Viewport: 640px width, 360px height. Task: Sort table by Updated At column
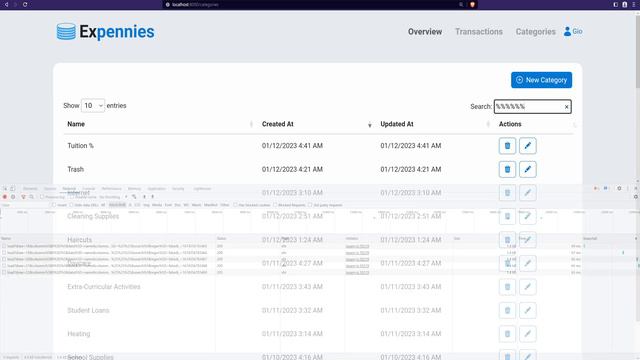[x=435, y=124]
